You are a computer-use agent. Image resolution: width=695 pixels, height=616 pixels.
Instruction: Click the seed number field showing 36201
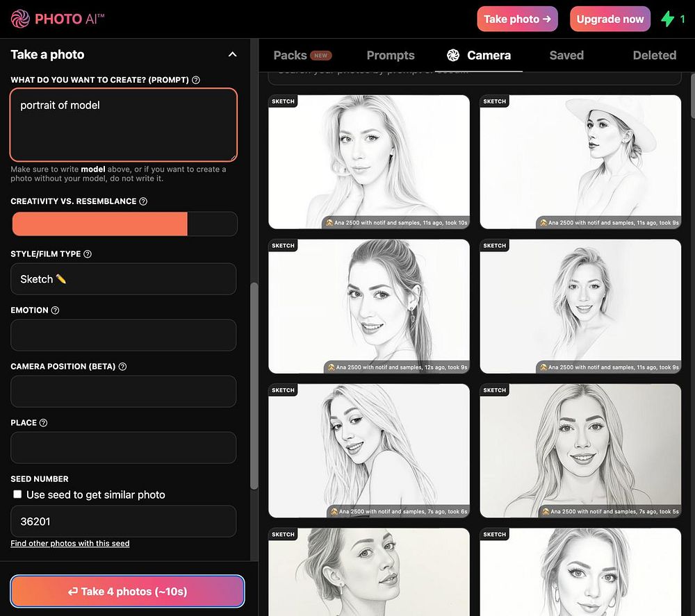123,522
